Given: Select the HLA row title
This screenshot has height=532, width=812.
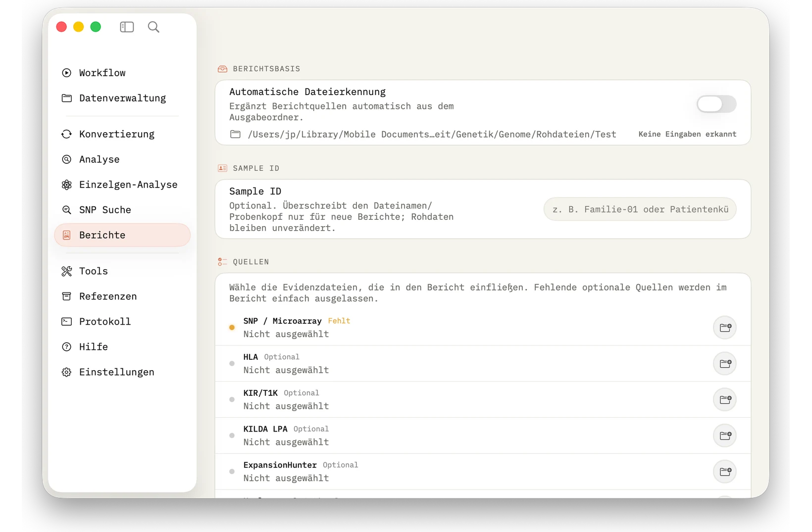Looking at the screenshot, I should pyautogui.click(x=251, y=357).
